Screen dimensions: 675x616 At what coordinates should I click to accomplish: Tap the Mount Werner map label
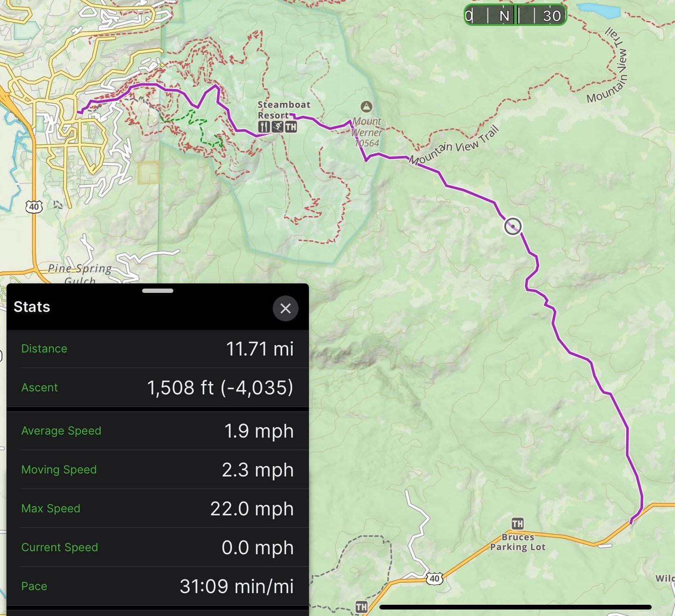point(367,127)
